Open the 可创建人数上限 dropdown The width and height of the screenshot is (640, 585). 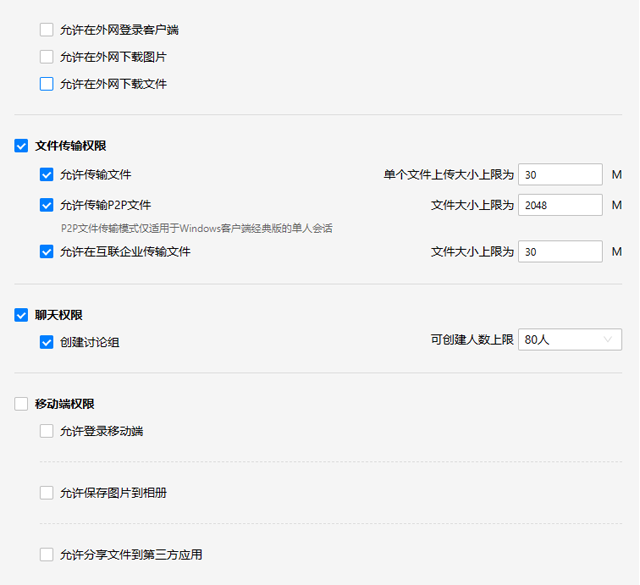tap(570, 340)
